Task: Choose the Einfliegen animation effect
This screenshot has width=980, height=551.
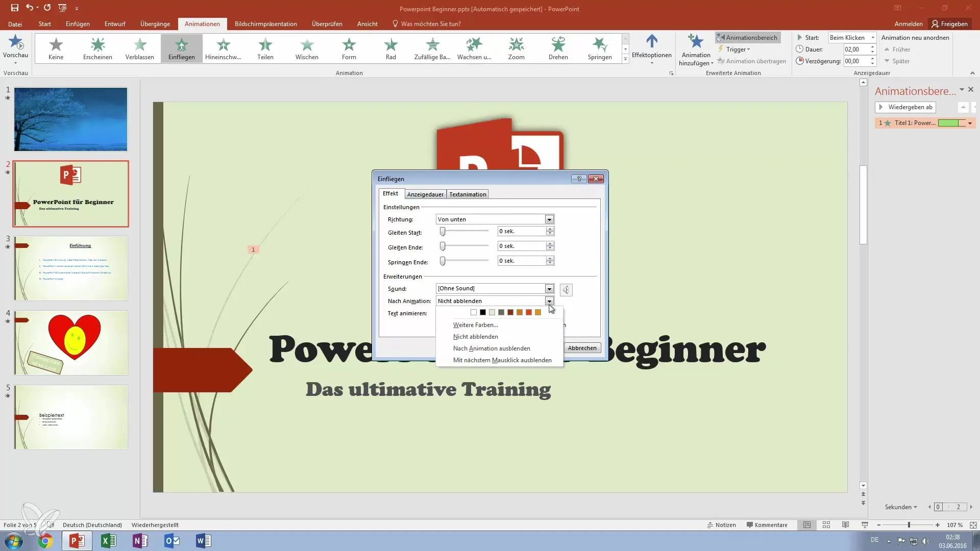Action: pos(182,48)
